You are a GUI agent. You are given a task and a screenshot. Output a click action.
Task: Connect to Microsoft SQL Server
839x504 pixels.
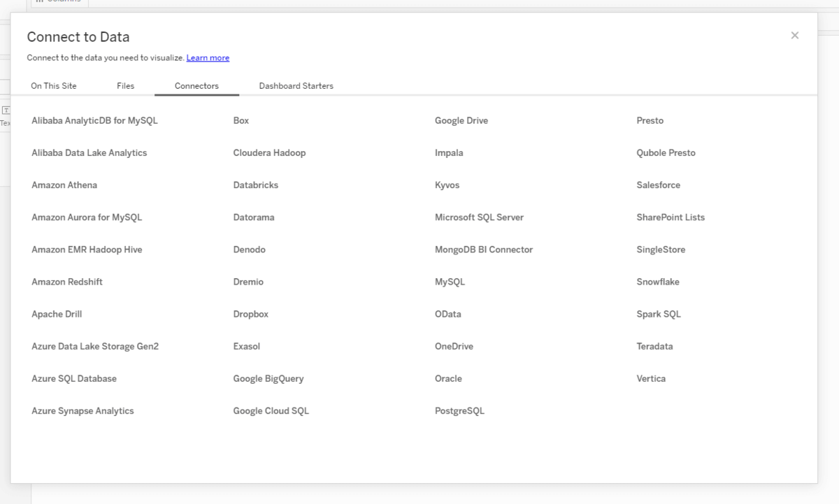click(479, 217)
